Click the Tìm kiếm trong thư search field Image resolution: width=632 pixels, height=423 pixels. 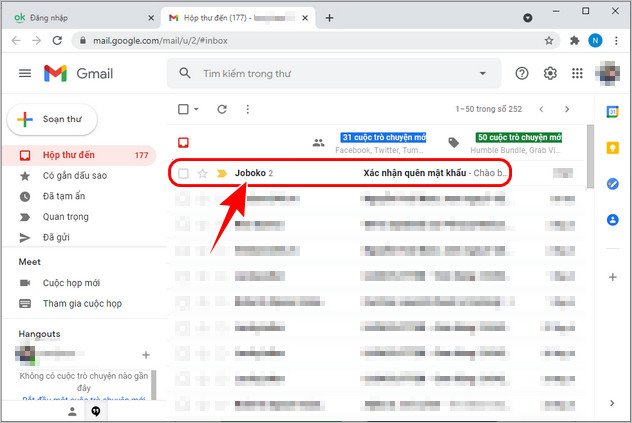330,73
